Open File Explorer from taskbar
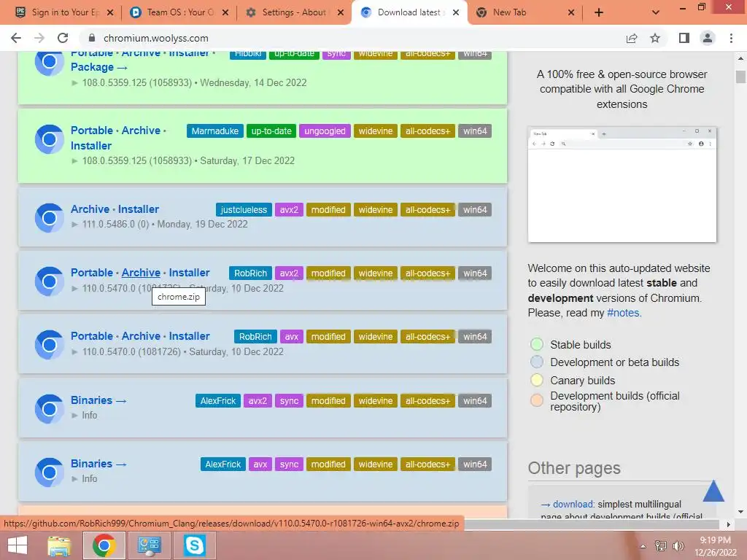Viewport: 747px width, 560px height. click(x=59, y=545)
